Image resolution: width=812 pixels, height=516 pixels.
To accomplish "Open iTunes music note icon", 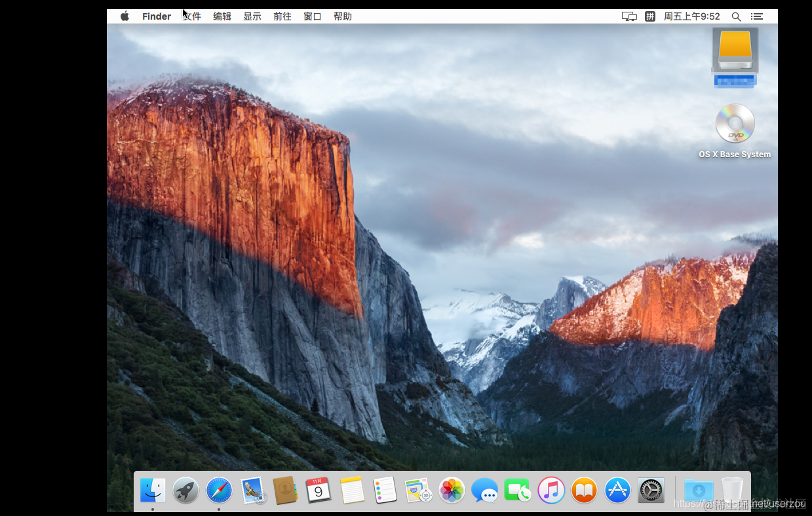I will [x=551, y=490].
